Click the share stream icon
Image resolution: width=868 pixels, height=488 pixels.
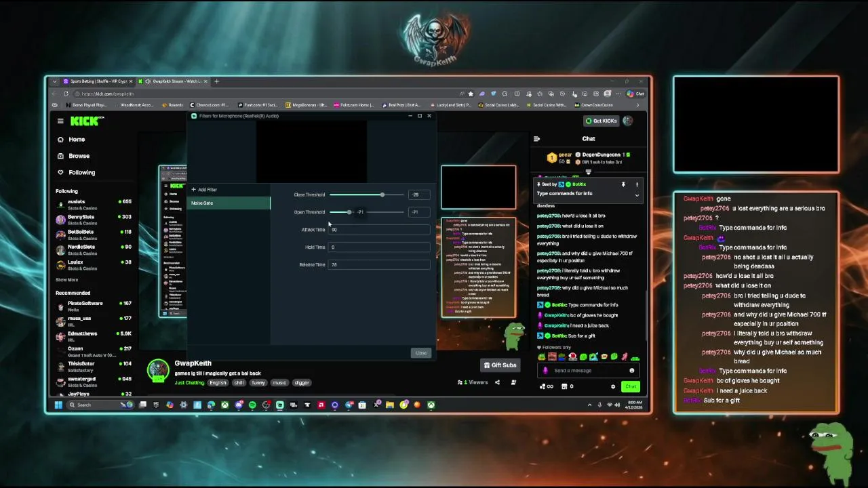coord(497,382)
